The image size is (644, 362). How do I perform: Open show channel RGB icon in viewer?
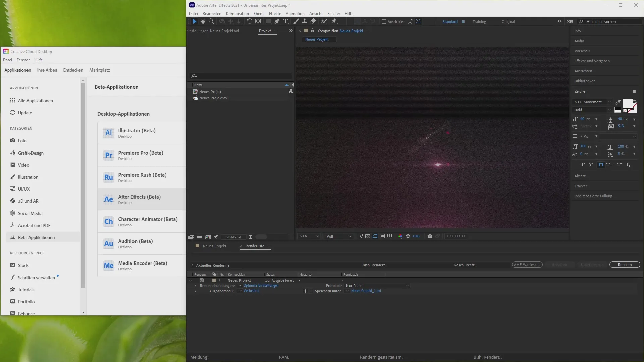click(400, 236)
